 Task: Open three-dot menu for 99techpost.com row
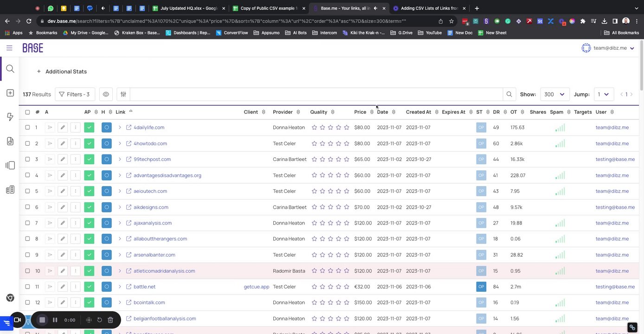[75, 159]
